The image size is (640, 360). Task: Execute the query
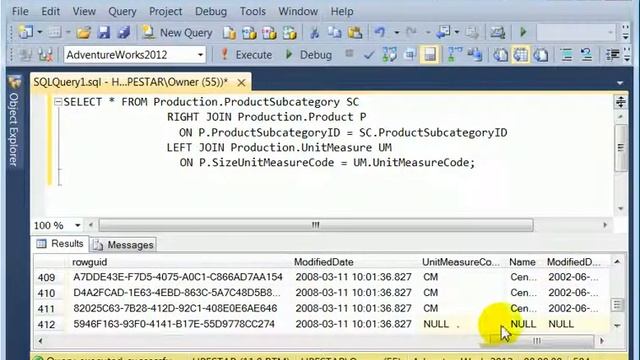click(x=246, y=55)
